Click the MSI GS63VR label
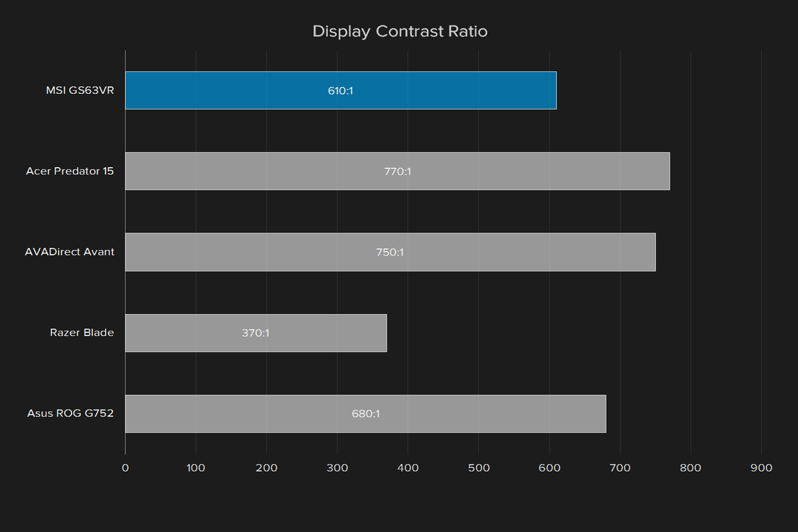The height and width of the screenshot is (532, 798). pos(80,91)
